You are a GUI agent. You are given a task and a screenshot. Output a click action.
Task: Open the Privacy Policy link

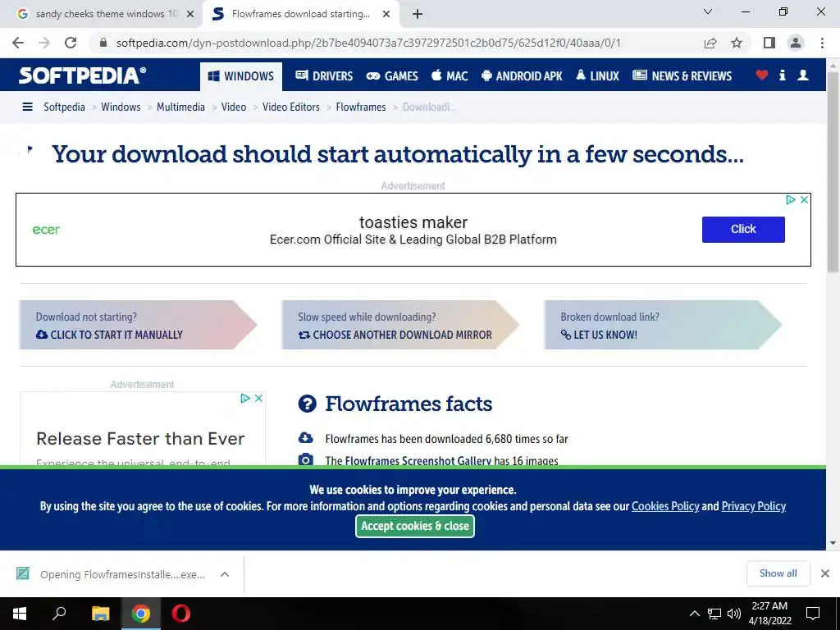[753, 506]
